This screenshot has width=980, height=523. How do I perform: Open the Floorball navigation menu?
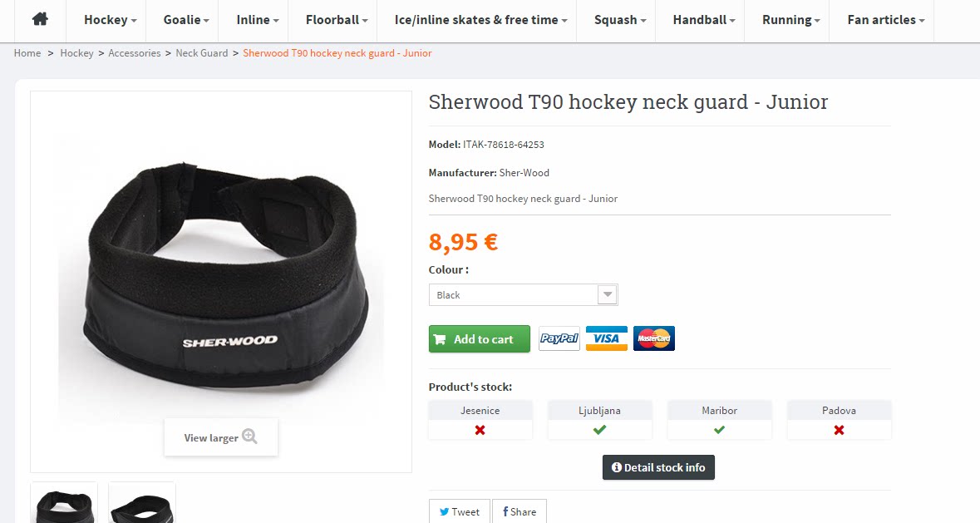click(337, 20)
